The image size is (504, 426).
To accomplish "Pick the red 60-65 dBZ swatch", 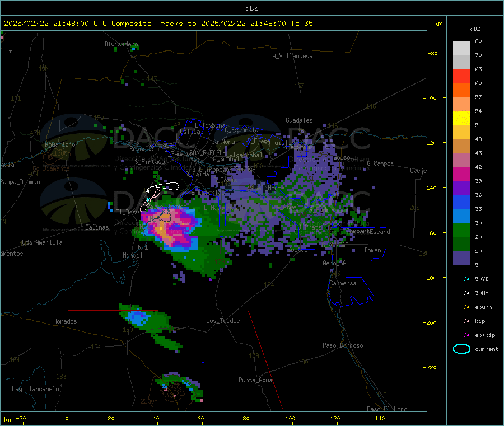I will (461, 76).
